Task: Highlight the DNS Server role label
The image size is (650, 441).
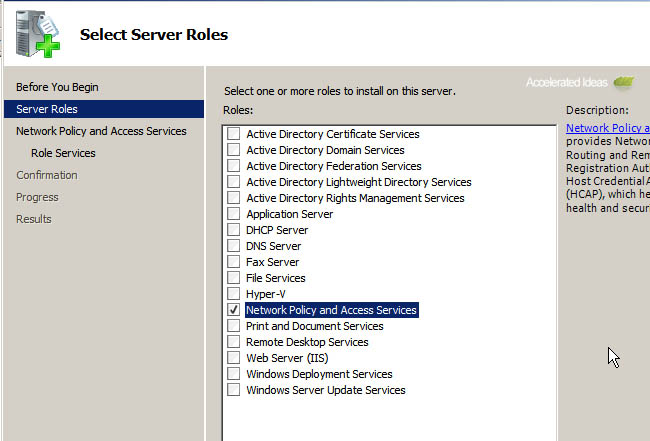Action: point(274,246)
